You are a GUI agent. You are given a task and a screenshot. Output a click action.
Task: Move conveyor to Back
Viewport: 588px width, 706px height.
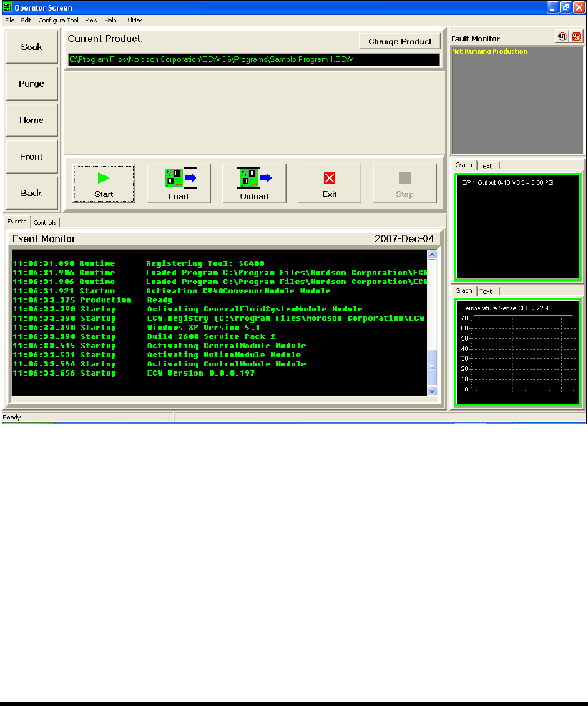[31, 193]
